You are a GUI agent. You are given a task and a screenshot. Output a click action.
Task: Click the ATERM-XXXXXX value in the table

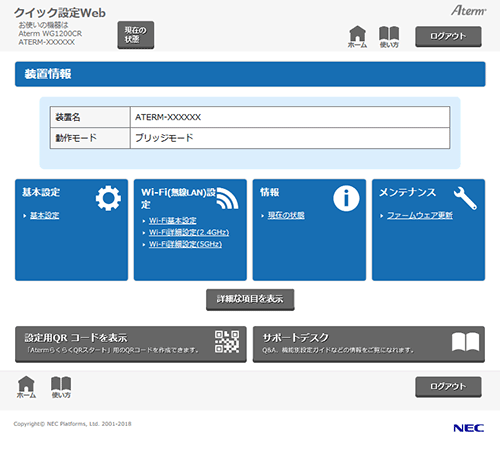pyautogui.click(x=168, y=117)
